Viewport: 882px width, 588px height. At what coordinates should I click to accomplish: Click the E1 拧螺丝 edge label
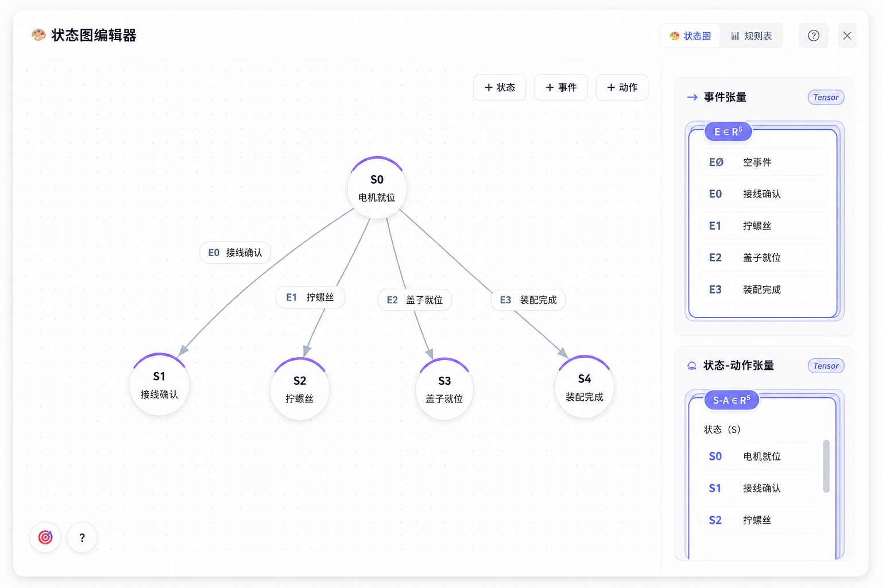[310, 297]
